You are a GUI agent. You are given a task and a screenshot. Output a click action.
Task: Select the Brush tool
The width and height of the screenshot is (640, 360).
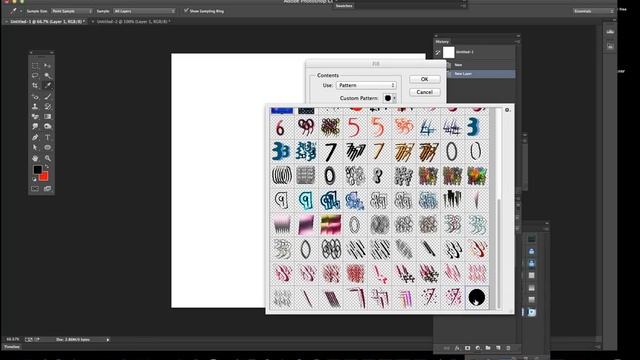48,97
